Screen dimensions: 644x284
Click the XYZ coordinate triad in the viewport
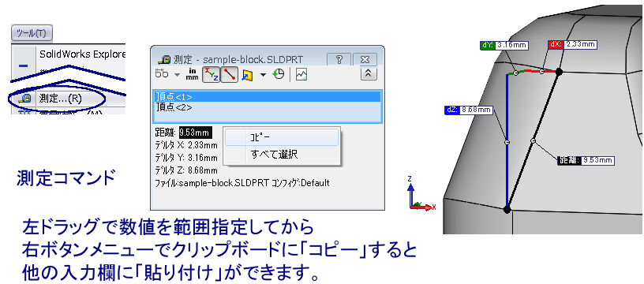pyautogui.click(x=421, y=194)
